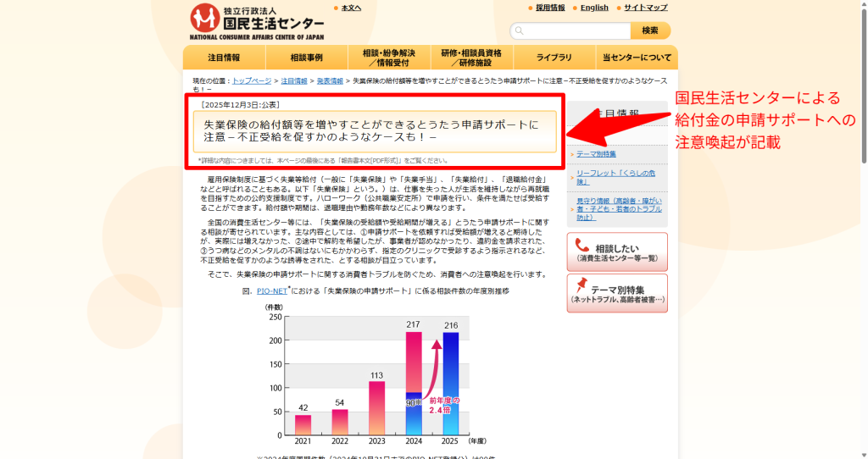Screen dimensions: 868x459
Task: Open the 採用情報 link
Action: 550,8
